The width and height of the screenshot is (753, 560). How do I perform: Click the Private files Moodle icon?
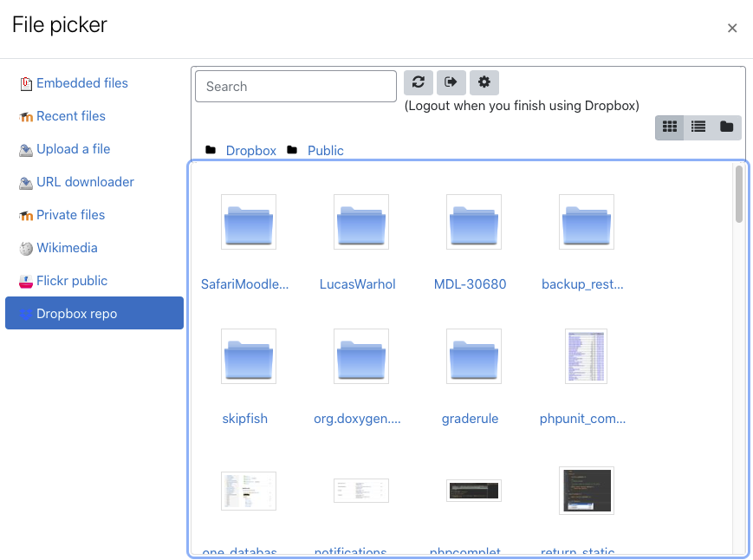pyautogui.click(x=26, y=216)
